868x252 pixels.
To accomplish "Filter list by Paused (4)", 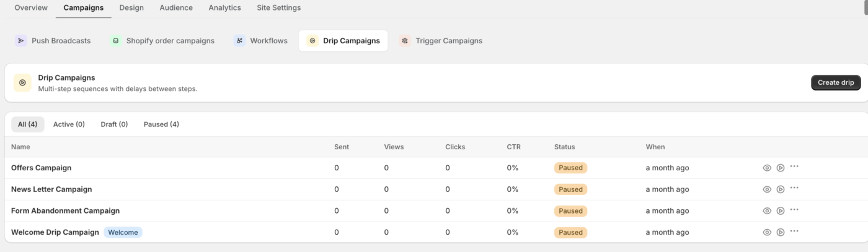I will click(161, 124).
